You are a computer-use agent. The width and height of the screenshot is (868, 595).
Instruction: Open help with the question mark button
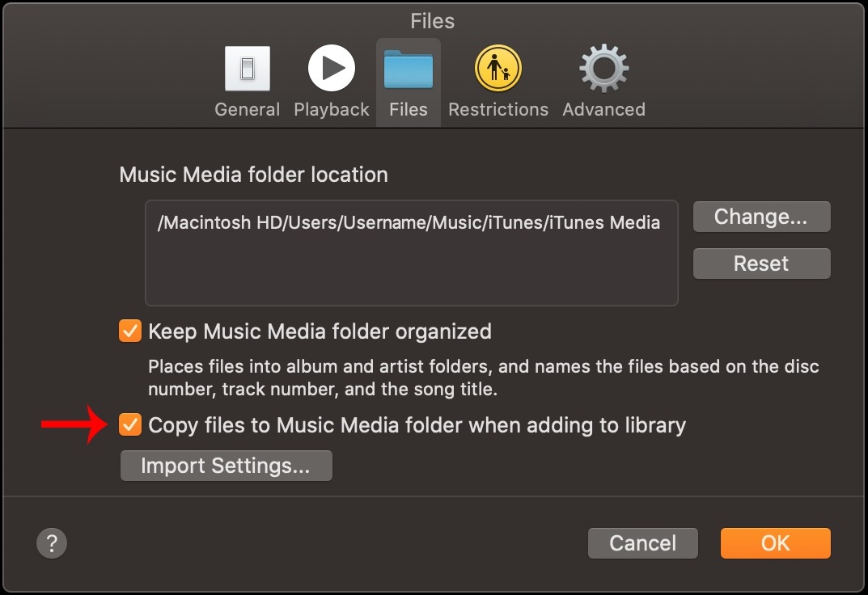pos(52,542)
